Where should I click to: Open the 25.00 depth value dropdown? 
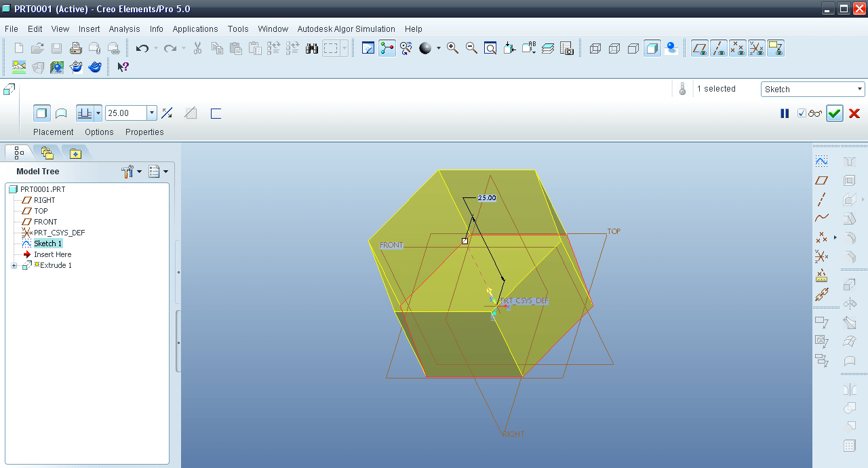[152, 113]
